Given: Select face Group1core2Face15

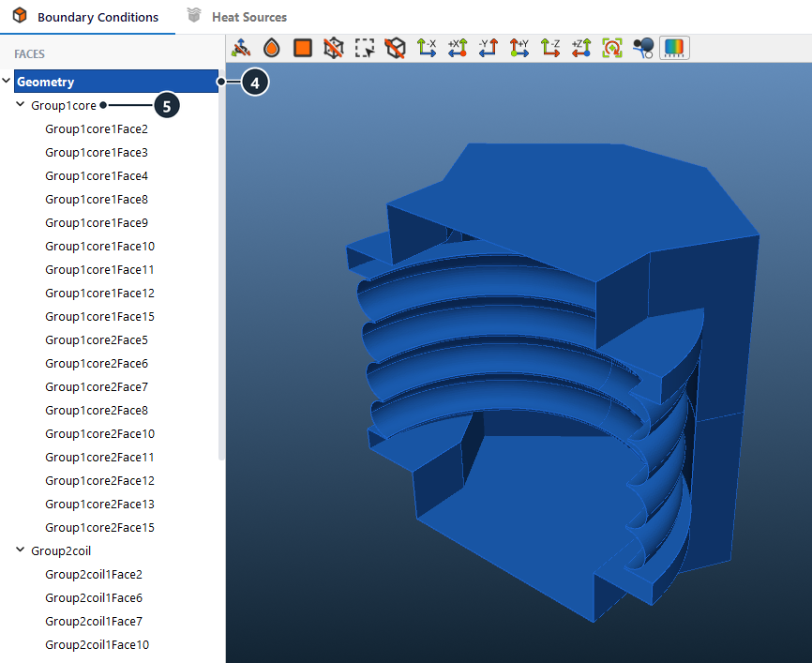Looking at the screenshot, I should point(100,527).
